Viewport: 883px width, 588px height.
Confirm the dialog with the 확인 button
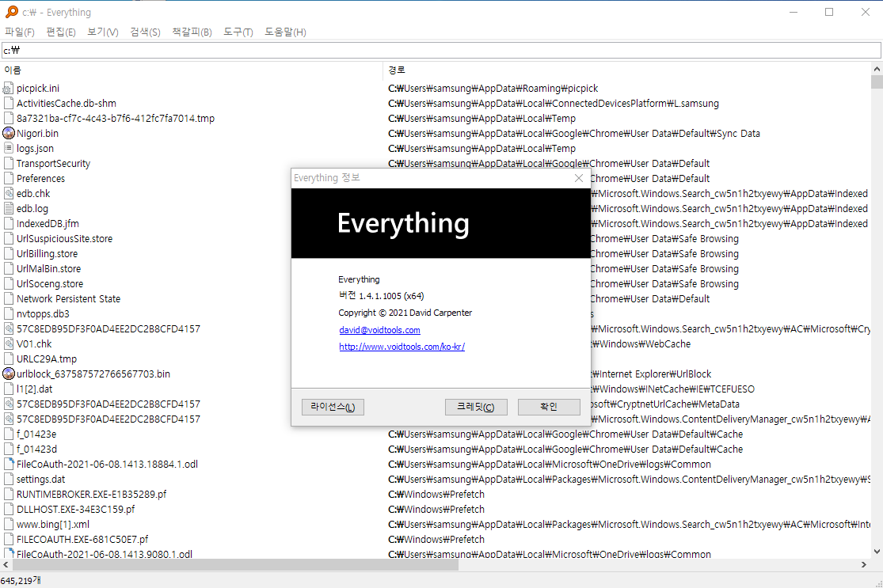coord(549,407)
